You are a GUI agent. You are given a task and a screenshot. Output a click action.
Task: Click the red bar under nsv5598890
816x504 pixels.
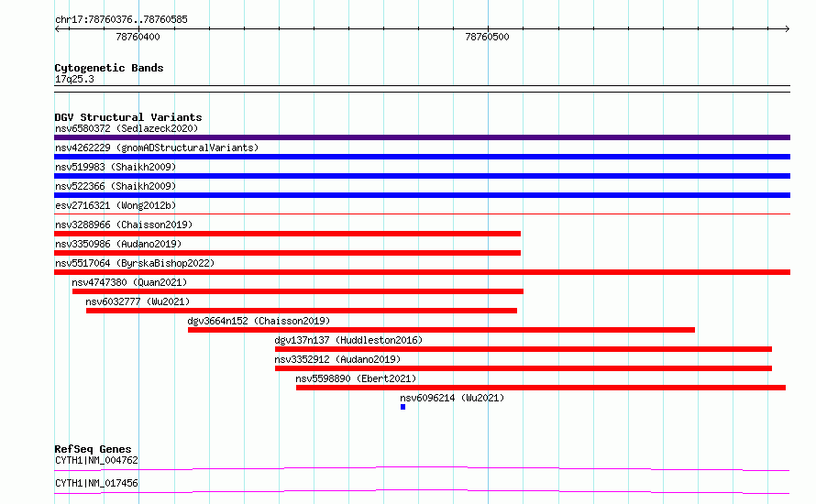(x=541, y=388)
